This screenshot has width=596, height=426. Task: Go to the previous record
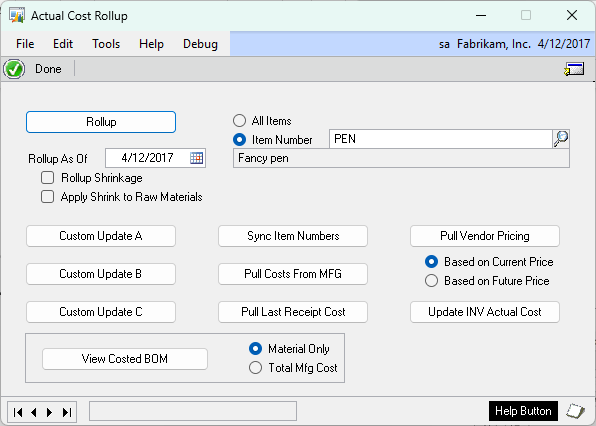tap(34, 412)
